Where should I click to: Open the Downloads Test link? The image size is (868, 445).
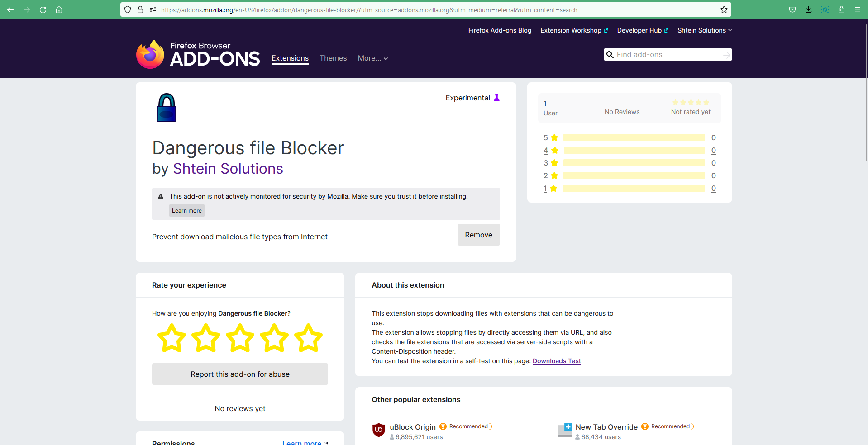point(557,361)
